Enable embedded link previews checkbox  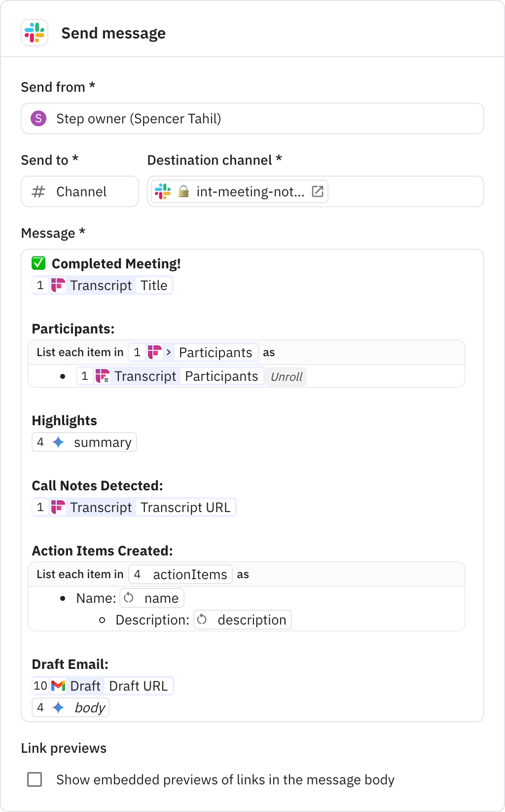pos(35,779)
